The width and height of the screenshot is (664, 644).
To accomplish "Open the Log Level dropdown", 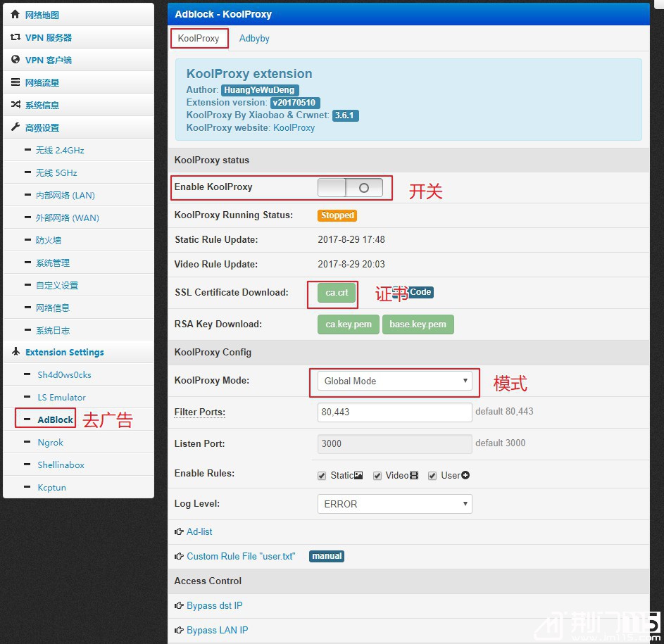I will [395, 504].
